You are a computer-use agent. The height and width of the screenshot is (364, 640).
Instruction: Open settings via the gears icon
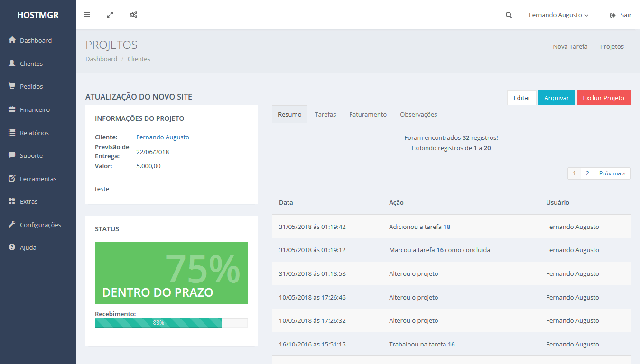(134, 15)
